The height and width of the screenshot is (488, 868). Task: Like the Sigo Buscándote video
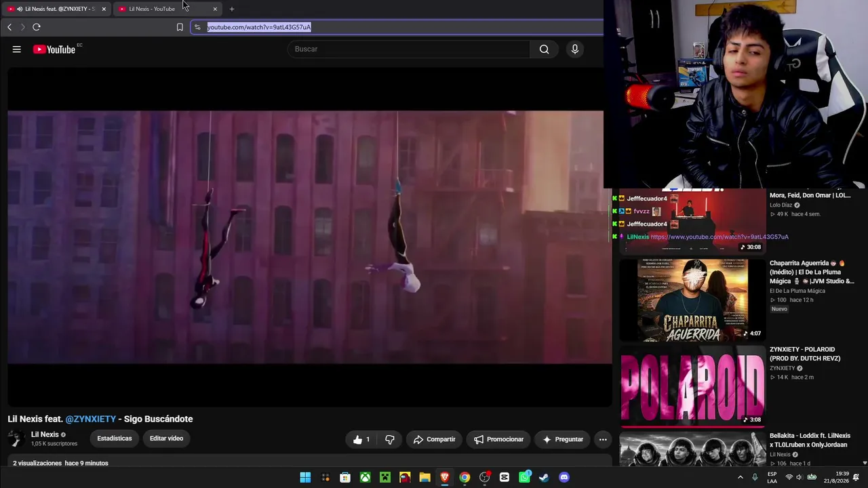[361, 439]
